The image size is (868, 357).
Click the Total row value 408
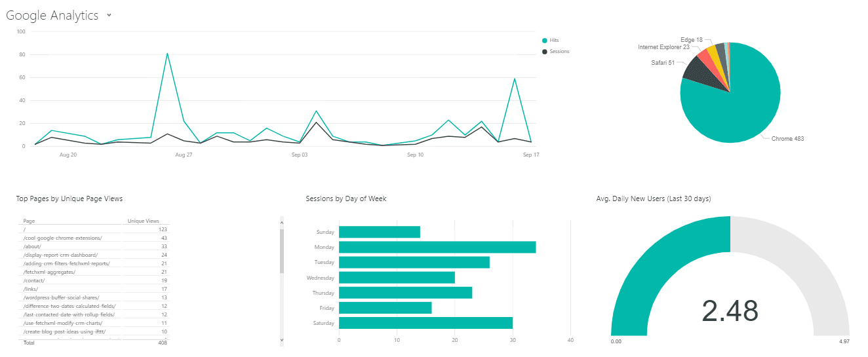[163, 343]
